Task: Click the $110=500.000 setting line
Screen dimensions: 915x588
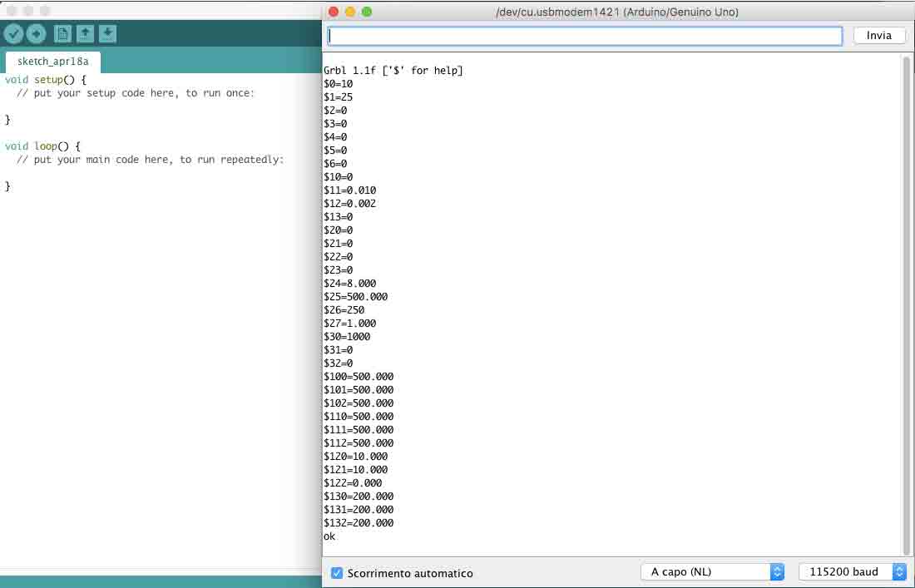Action: coord(359,417)
